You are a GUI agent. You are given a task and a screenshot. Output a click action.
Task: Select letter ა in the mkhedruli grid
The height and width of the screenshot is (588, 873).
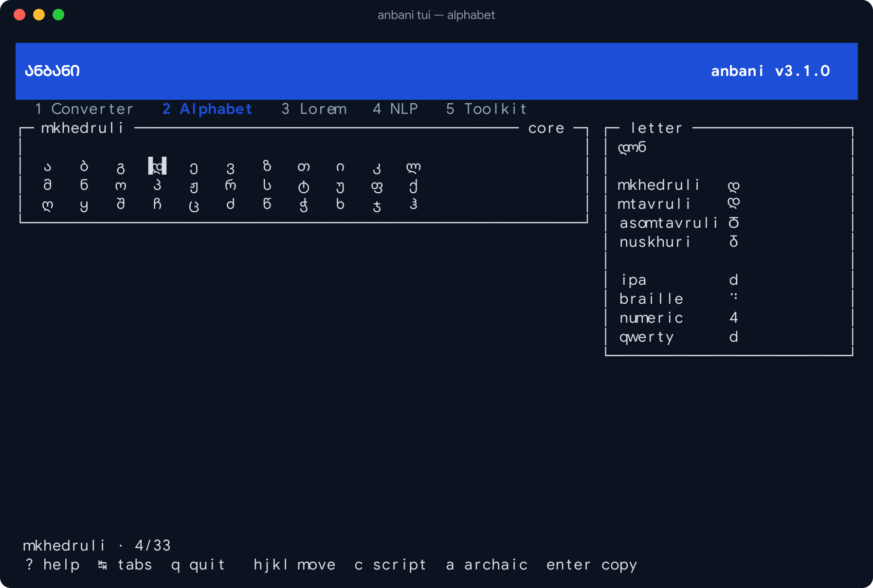click(47, 167)
